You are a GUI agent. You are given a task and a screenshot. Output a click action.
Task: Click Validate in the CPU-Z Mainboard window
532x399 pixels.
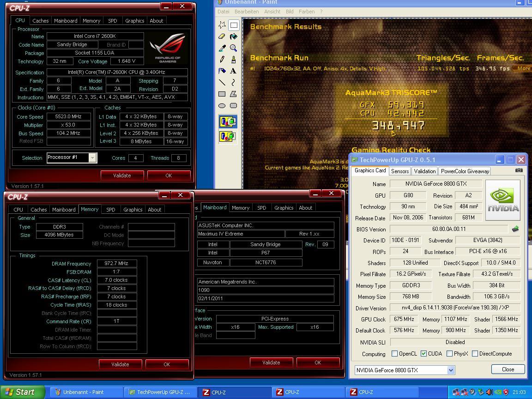[x=271, y=363]
